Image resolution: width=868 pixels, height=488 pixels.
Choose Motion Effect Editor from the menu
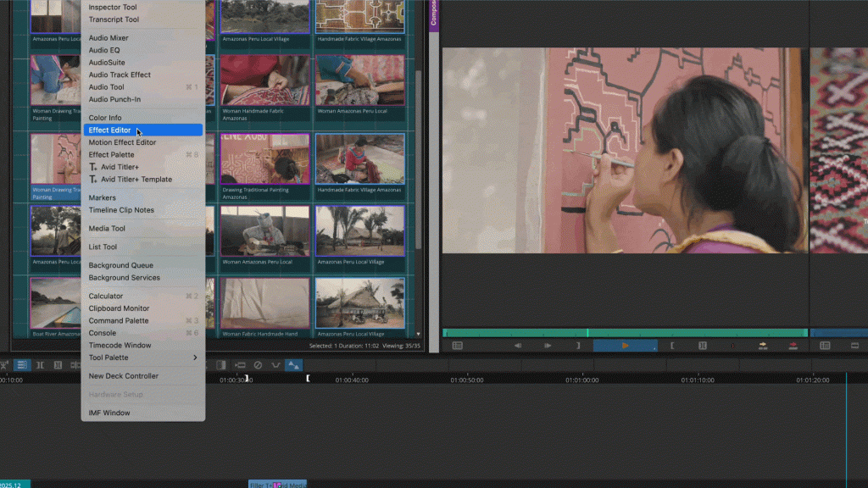(122, 142)
